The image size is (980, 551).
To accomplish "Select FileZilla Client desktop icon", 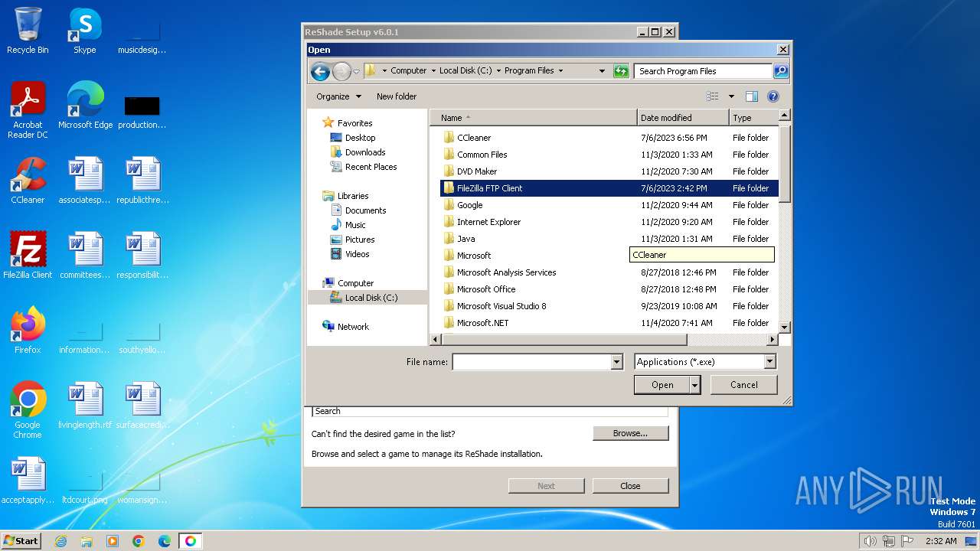I will 28,256.
